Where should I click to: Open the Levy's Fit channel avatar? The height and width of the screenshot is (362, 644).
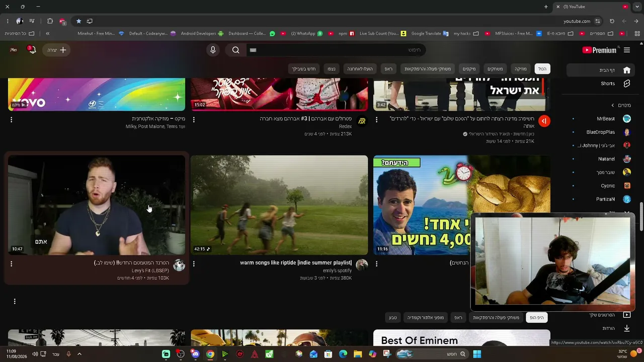pos(179,265)
